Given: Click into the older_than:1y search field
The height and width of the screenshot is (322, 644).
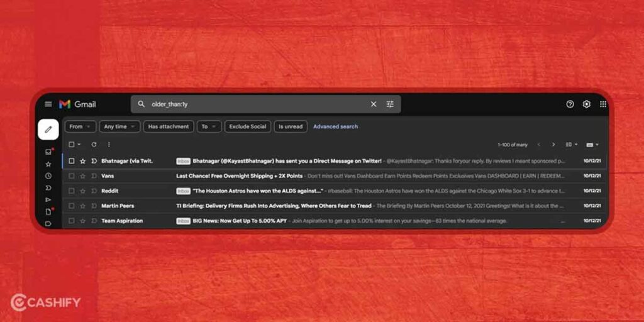Looking at the screenshot, I should tap(257, 104).
